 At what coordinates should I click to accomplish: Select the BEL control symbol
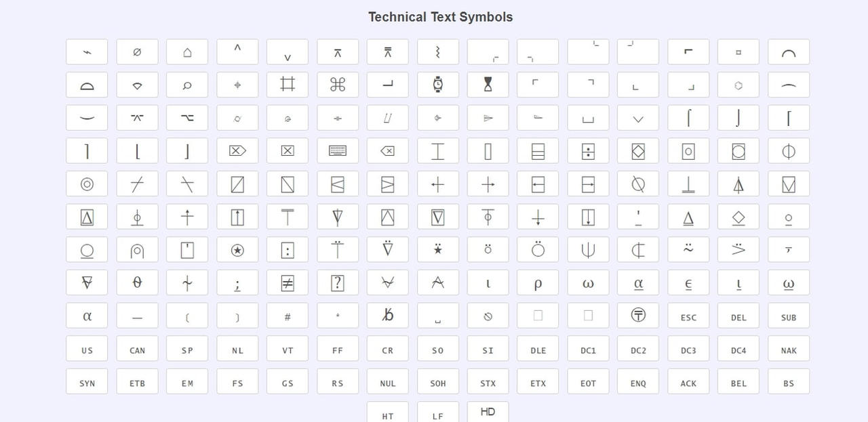(x=738, y=382)
